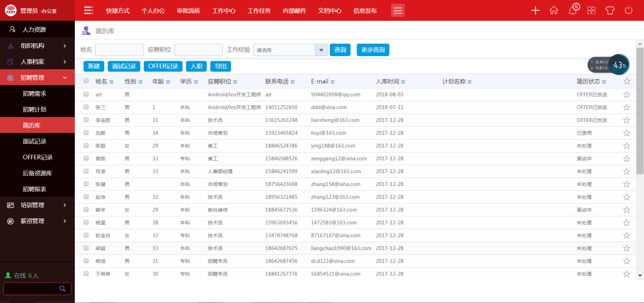Click the power logout icon
The width and height of the screenshot is (644, 303).
[x=628, y=9]
